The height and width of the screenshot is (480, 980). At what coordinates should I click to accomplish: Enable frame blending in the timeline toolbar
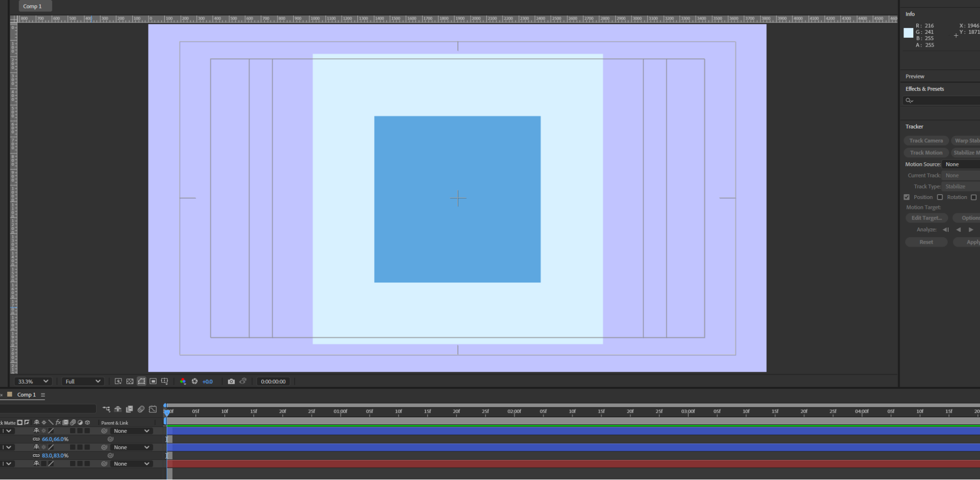tap(129, 409)
